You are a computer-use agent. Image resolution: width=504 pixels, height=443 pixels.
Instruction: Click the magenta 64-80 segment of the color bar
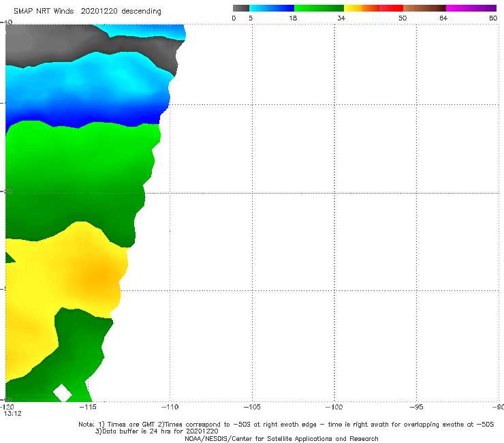(471, 8)
